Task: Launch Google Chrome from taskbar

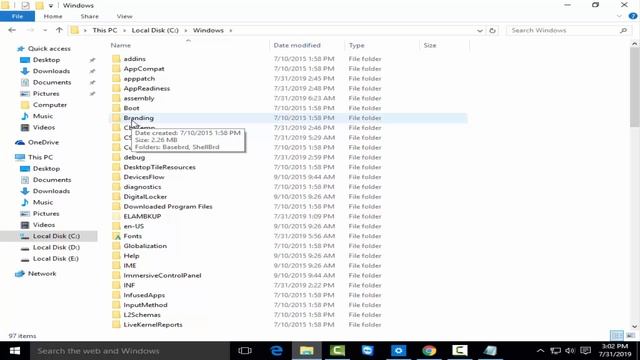Action: tap(429, 351)
